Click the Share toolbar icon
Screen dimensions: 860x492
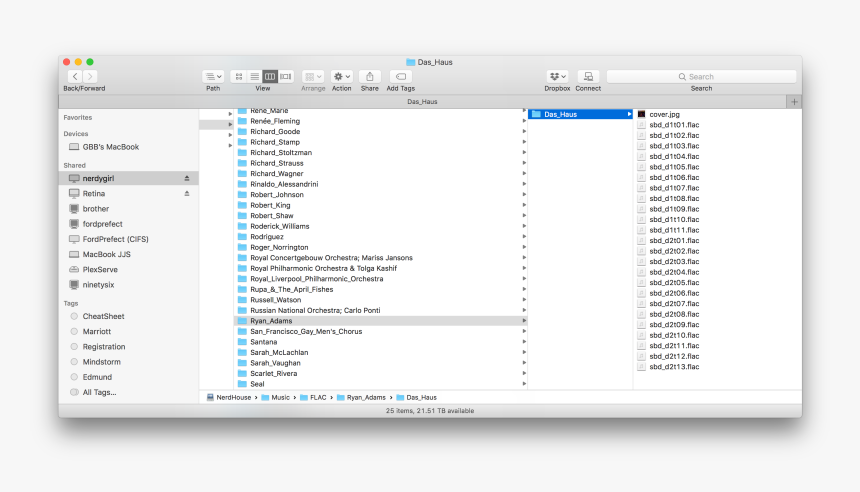[370, 77]
